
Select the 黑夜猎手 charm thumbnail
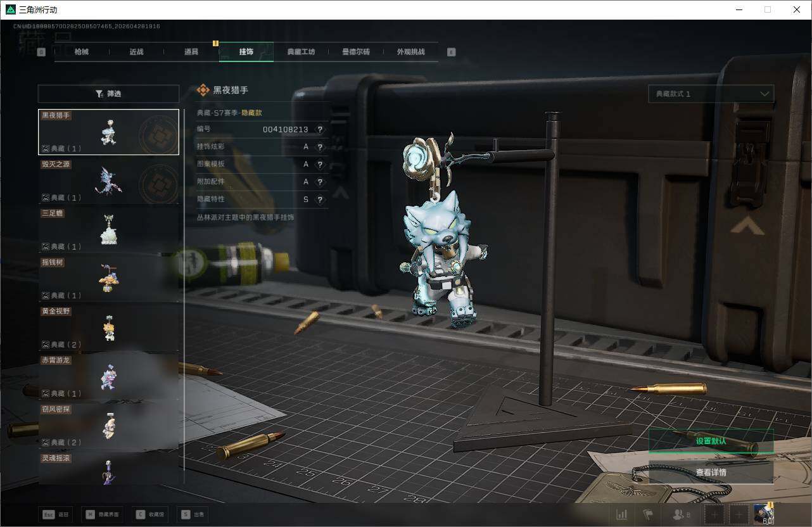click(108, 132)
